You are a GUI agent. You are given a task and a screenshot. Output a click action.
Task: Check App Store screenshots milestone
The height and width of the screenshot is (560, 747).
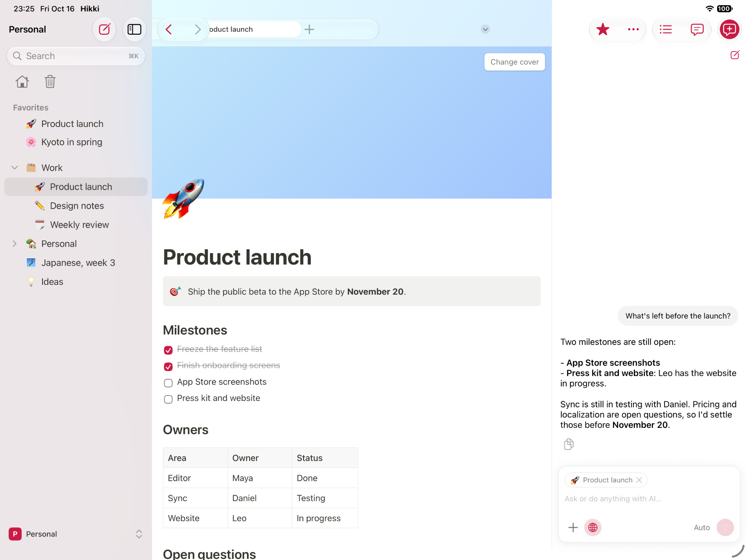168,383
